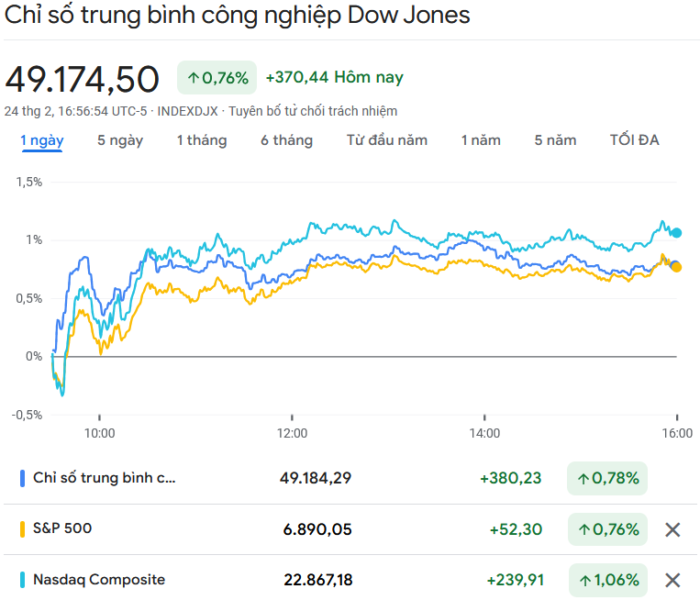This screenshot has height=600, width=700.
Task: Show the "6 tháng" chart range
Action: 286,140
